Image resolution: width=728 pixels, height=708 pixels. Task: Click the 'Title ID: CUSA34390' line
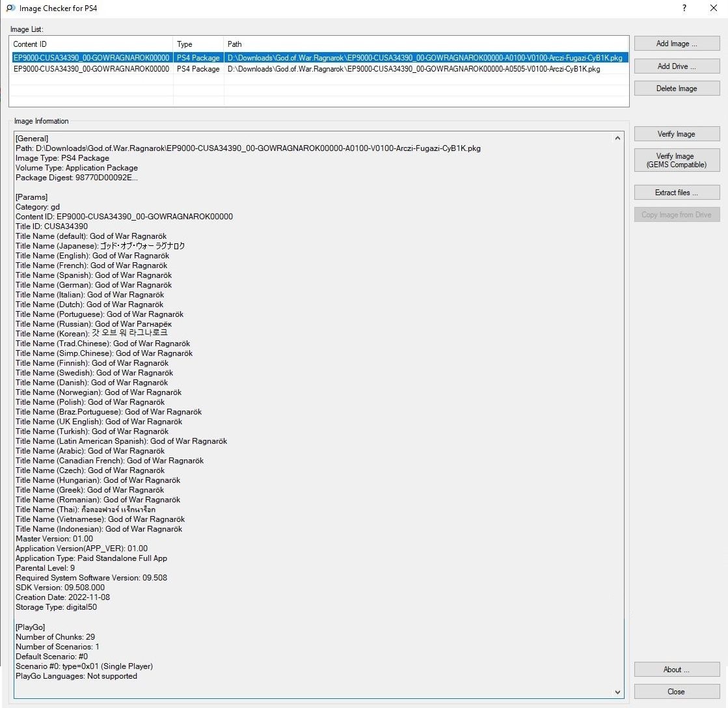click(x=51, y=226)
